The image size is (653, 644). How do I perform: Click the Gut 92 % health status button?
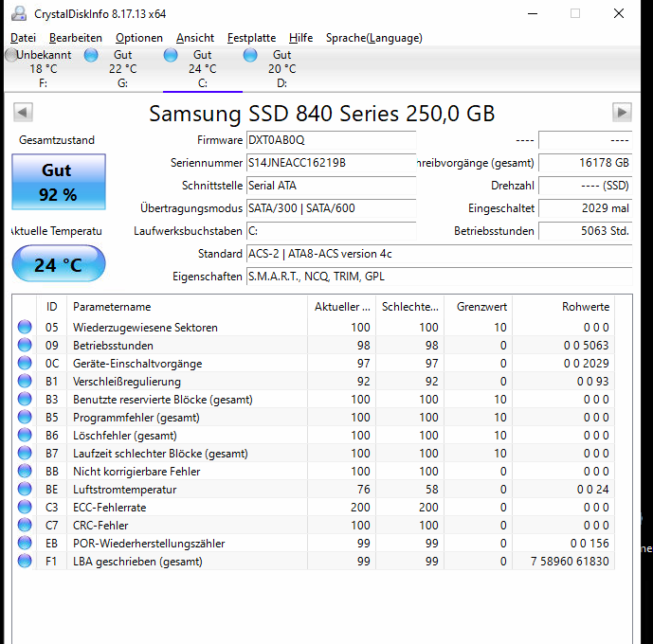click(59, 182)
